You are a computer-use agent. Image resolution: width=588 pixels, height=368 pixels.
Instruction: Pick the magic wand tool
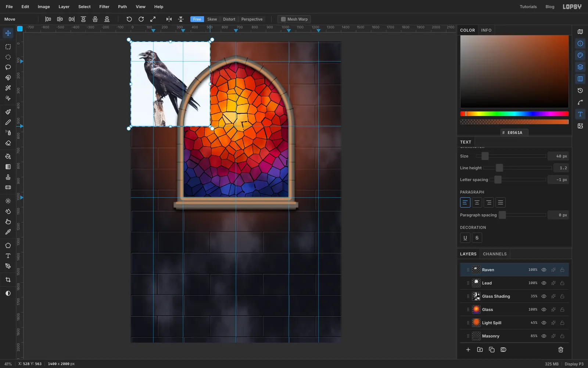[x=8, y=88]
